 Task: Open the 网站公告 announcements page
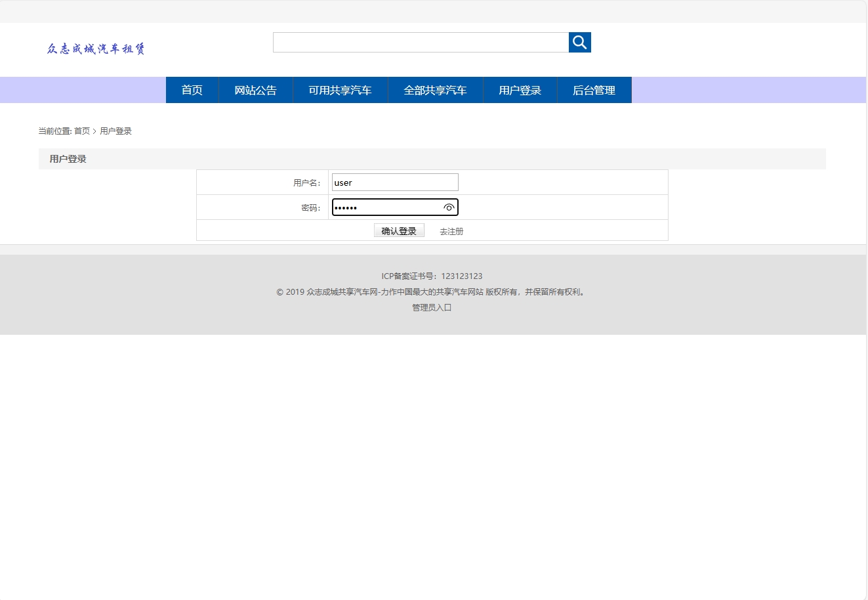(x=255, y=90)
